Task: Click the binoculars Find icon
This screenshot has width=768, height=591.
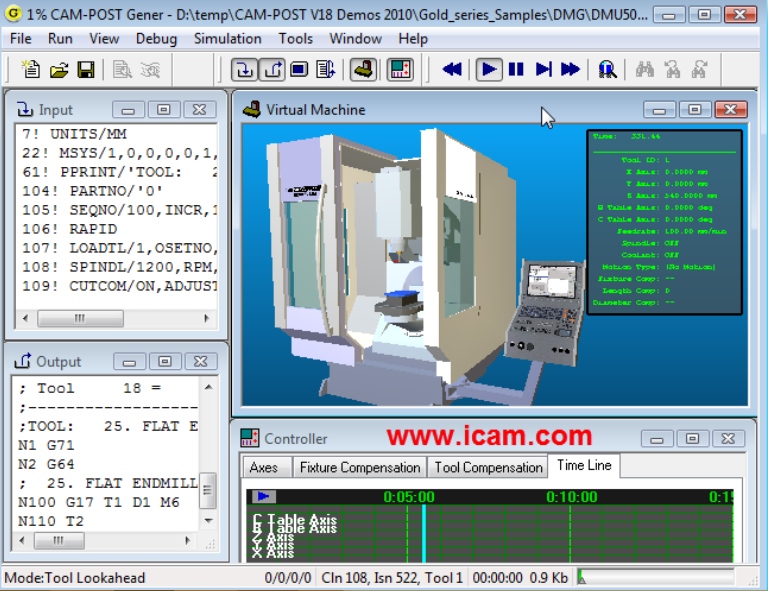Action: point(645,70)
